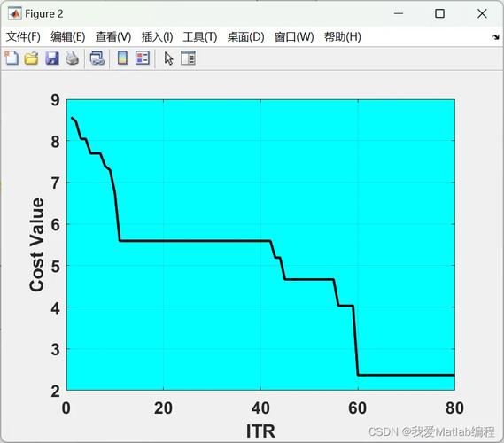Image resolution: width=504 pixels, height=443 pixels.
Task: Open the 桌面(D) menu
Action: 245,36
